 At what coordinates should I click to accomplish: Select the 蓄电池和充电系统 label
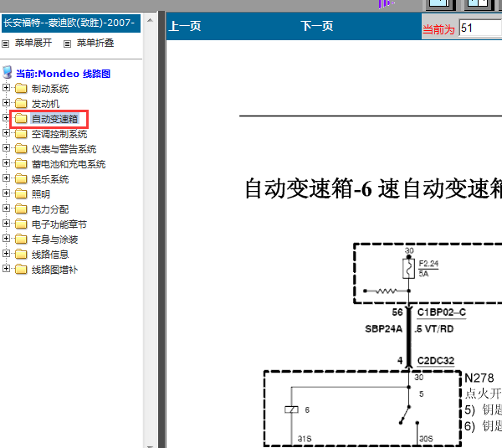point(69,164)
